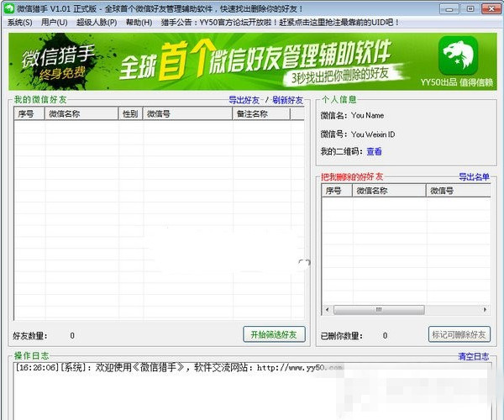504x420 pixels.
Task: Minimize the 微信猎手 window
Action: 449,8
